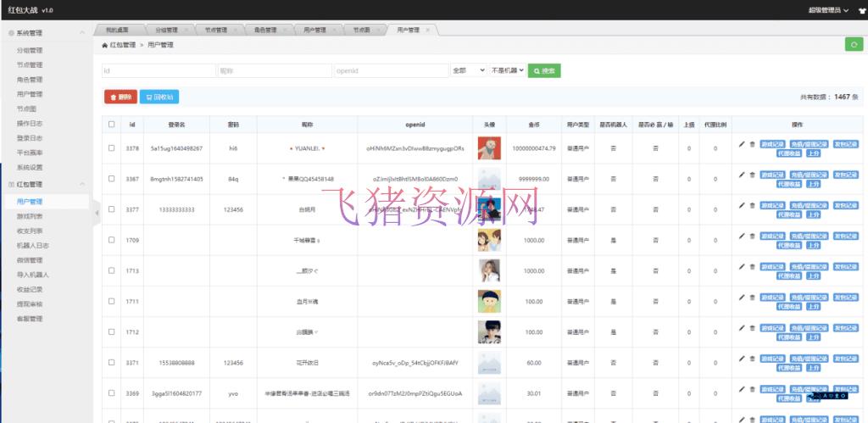868x423 pixels.
Task: Check the box for user 1712
Action: tap(112, 331)
